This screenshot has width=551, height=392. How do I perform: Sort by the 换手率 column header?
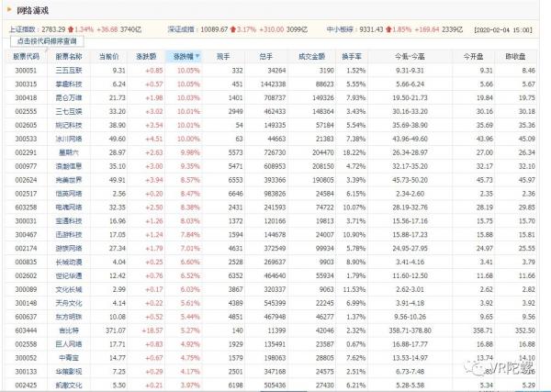(352, 57)
